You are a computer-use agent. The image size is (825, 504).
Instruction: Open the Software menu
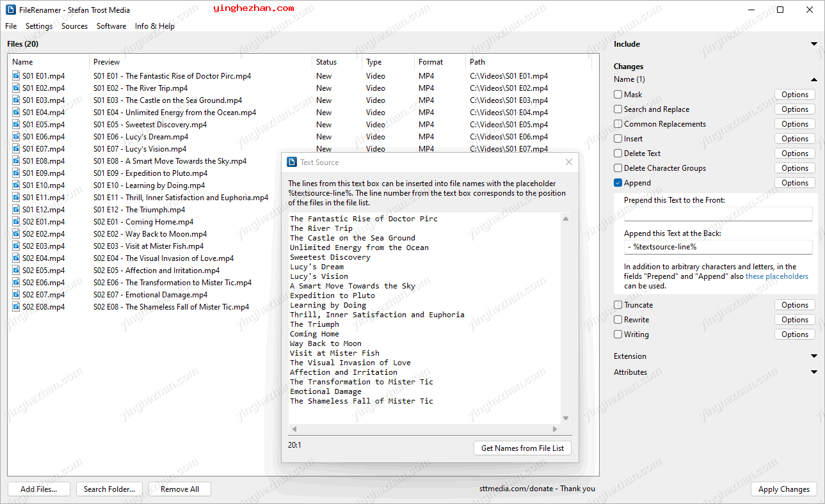pyautogui.click(x=111, y=26)
